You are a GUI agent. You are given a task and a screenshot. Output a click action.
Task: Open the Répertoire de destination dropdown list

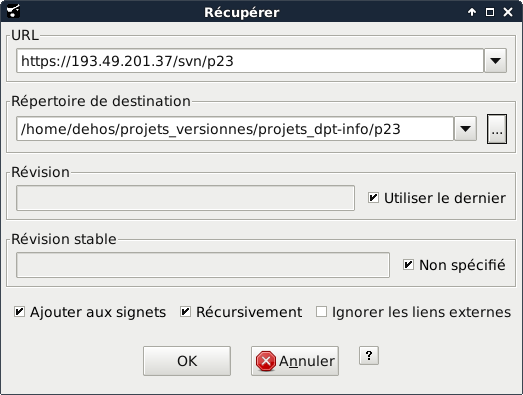point(465,129)
